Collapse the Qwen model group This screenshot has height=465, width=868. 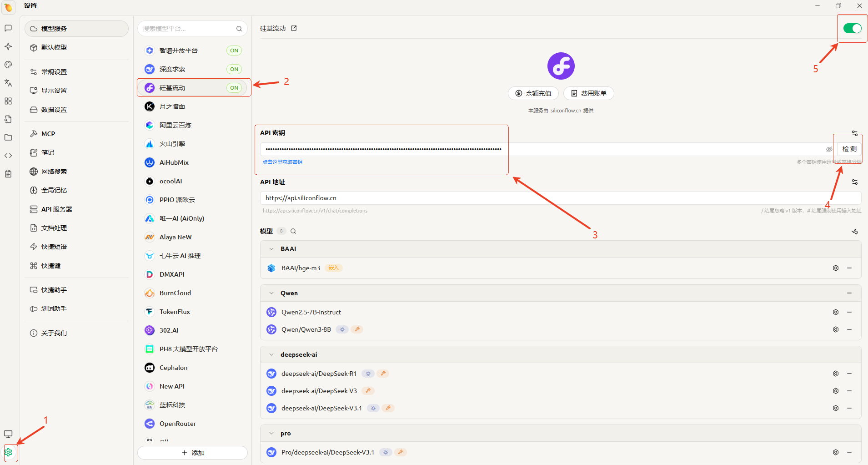point(271,293)
